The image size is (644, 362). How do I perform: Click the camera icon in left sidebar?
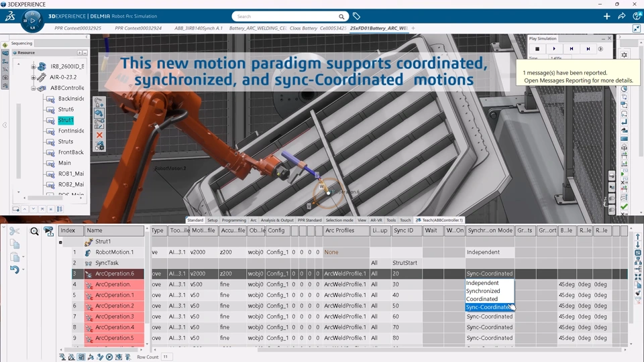point(5,77)
